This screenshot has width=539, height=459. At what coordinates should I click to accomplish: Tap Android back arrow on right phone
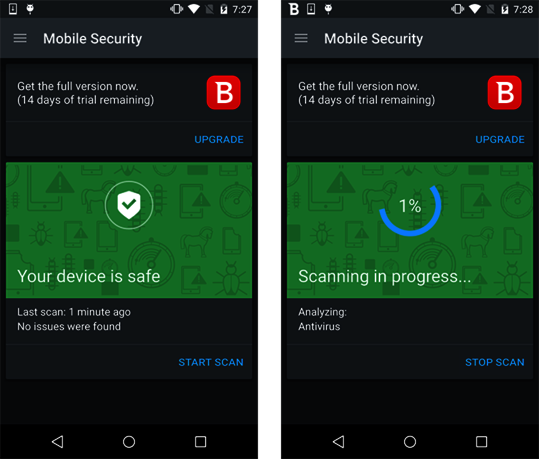339,441
